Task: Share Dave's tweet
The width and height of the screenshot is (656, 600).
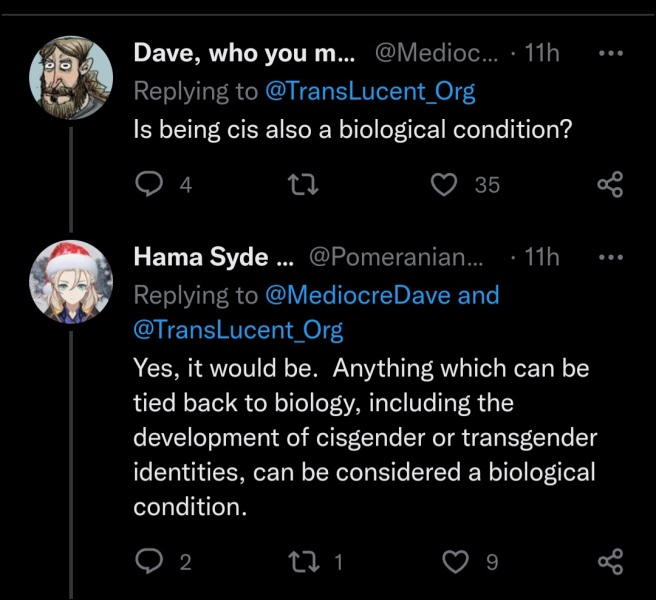Action: tap(609, 183)
